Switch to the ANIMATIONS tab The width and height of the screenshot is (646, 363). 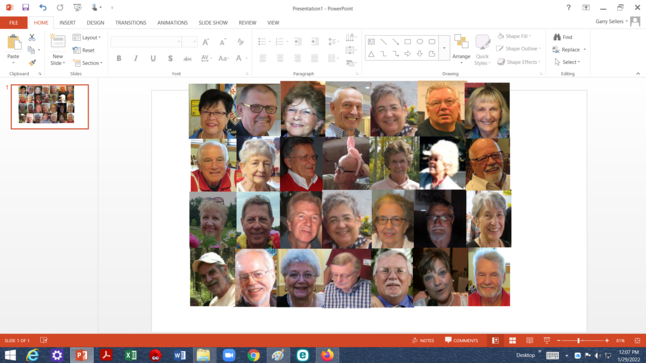[172, 23]
